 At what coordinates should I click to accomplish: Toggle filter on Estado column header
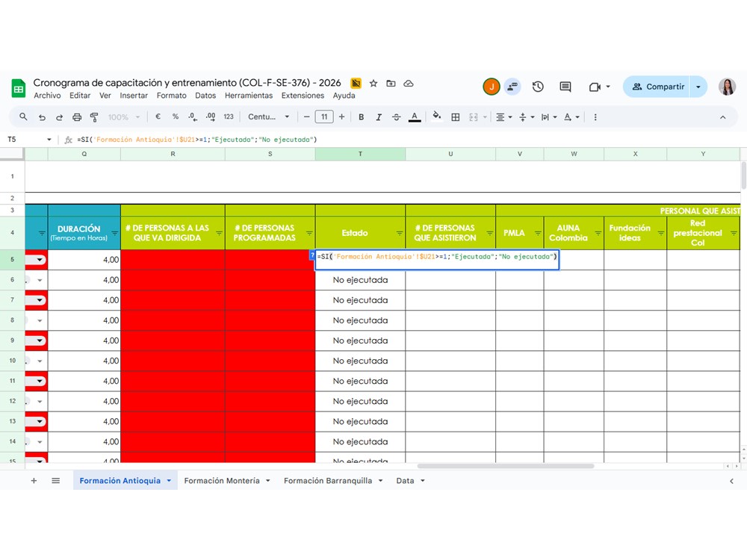pyautogui.click(x=399, y=233)
